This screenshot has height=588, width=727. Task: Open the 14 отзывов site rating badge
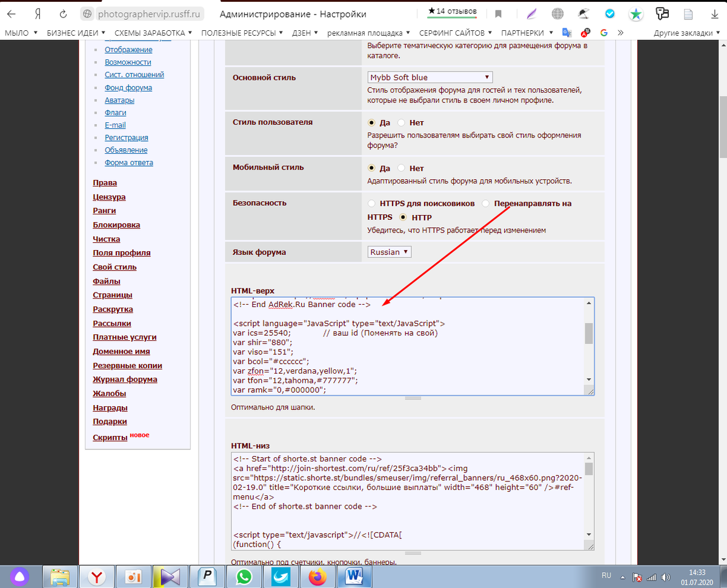point(452,12)
